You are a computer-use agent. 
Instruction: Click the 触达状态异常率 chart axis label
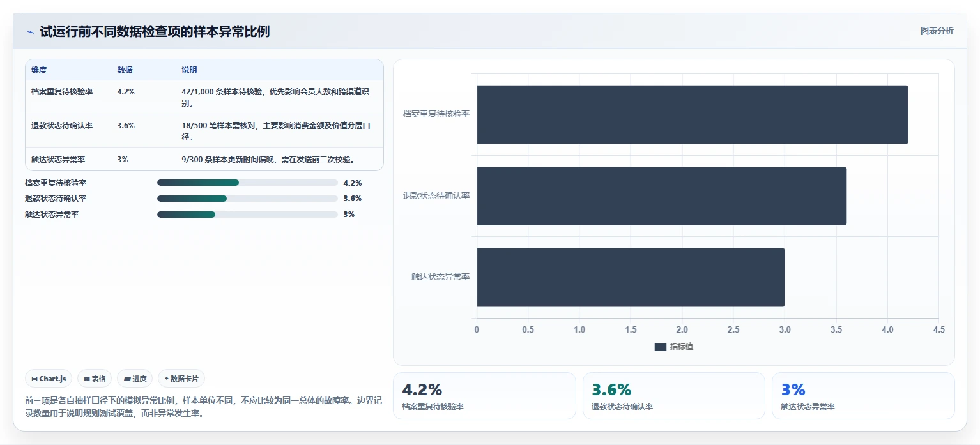[x=441, y=277]
